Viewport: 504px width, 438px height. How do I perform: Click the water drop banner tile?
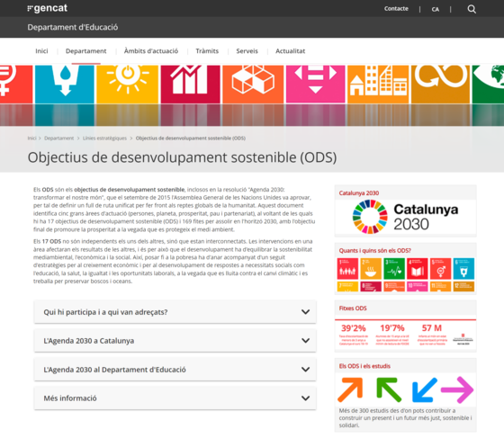(x=65, y=85)
